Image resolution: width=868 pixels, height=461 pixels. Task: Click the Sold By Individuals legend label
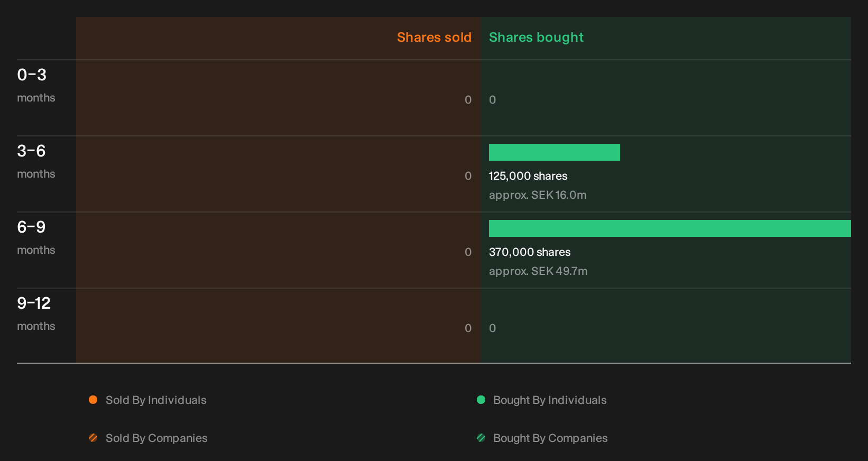[156, 400]
